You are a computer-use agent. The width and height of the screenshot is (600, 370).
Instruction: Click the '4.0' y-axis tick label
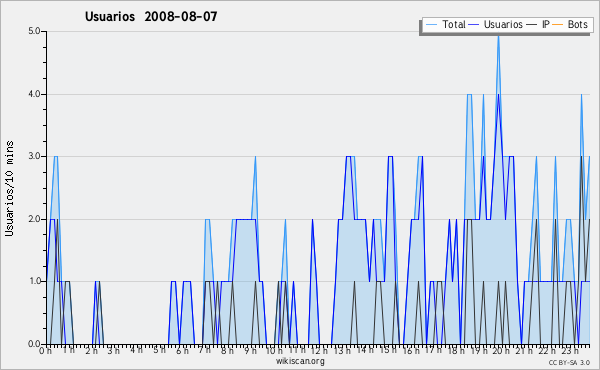point(34,94)
